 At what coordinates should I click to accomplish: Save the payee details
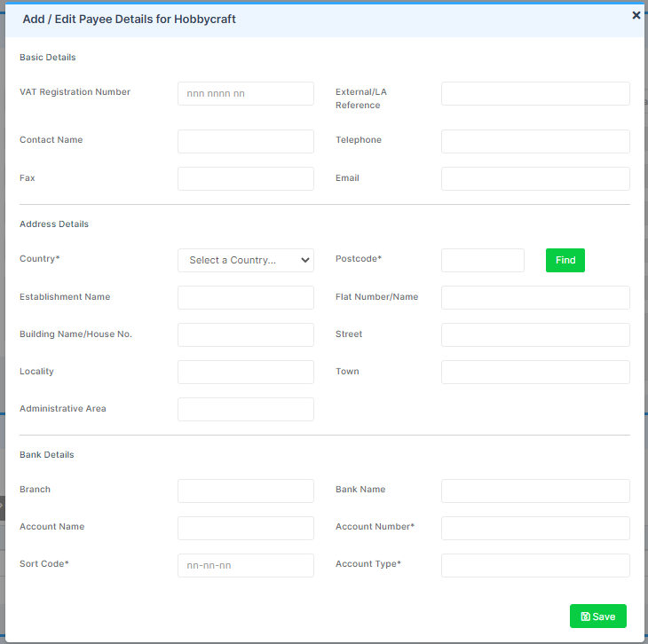(597, 616)
